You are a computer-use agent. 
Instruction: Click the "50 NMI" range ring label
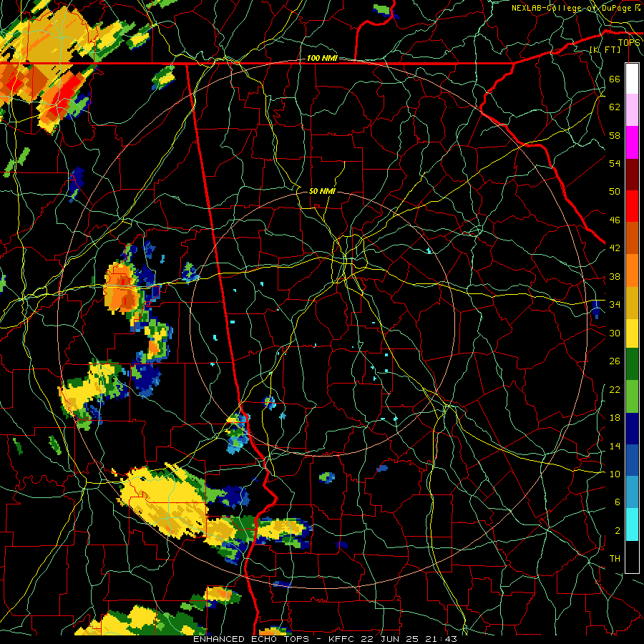point(322,191)
